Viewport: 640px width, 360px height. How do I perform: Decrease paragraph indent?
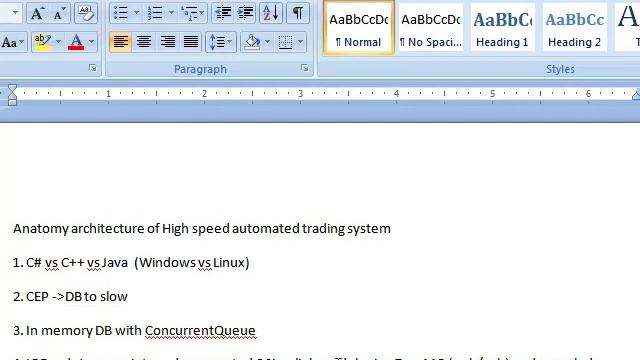(x=223, y=13)
